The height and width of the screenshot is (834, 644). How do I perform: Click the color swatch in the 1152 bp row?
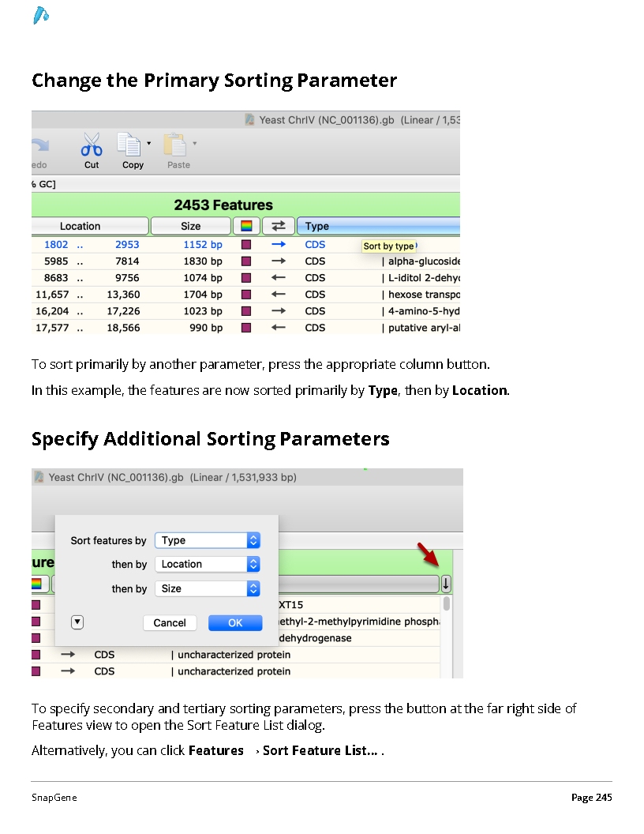(x=246, y=245)
